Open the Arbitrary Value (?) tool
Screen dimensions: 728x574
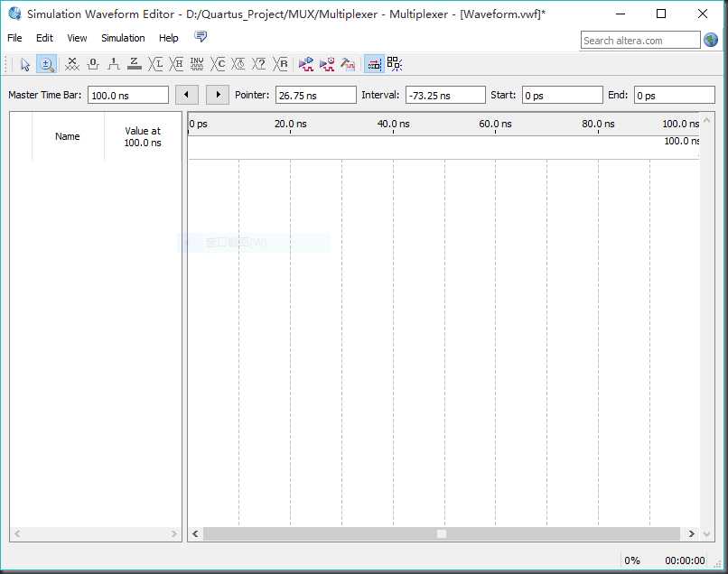pos(259,64)
